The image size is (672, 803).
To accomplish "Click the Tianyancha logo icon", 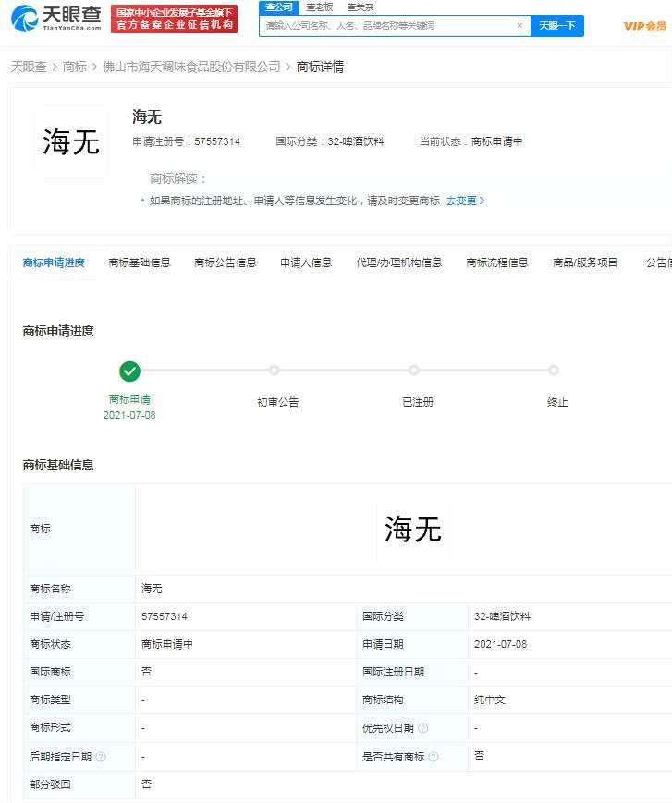I will (24, 18).
